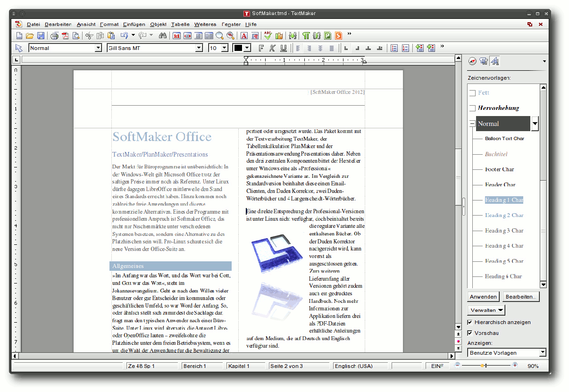Image resolution: width=569 pixels, height=392 pixels.
Task: Select the Footer Char style entry
Action: [499, 169]
